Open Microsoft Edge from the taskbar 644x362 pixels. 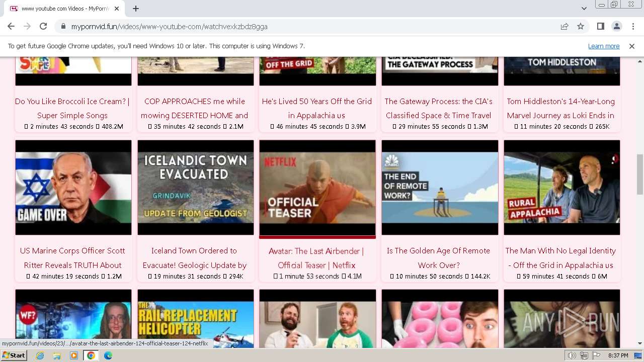point(108,355)
